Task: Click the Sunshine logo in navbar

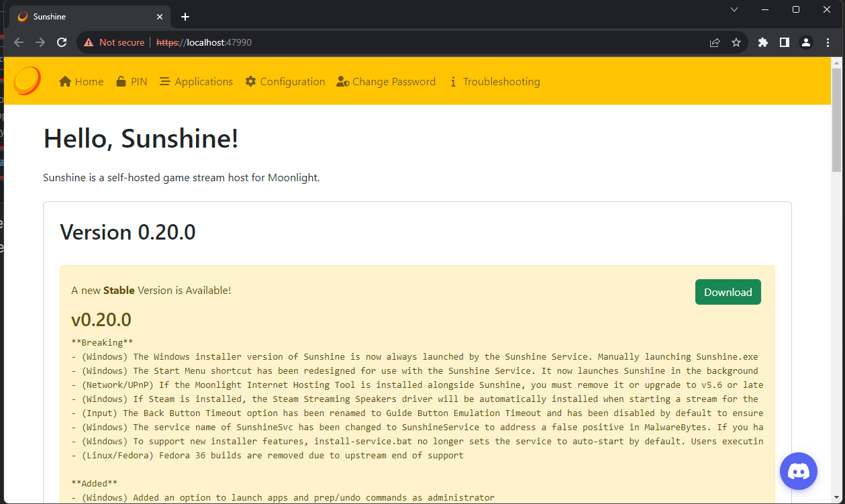Action: 27,81
